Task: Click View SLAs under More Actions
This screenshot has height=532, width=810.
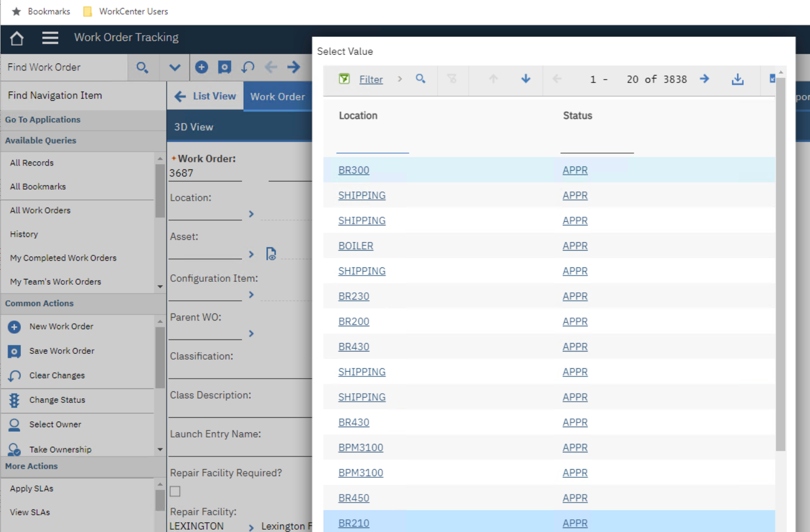Action: pos(30,512)
